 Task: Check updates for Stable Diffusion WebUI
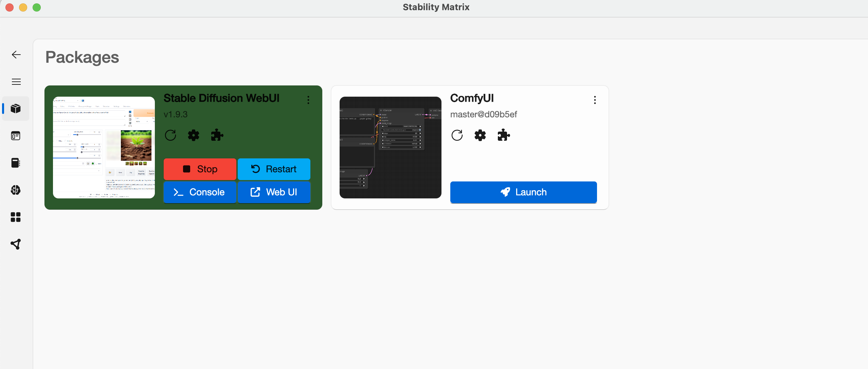point(170,135)
